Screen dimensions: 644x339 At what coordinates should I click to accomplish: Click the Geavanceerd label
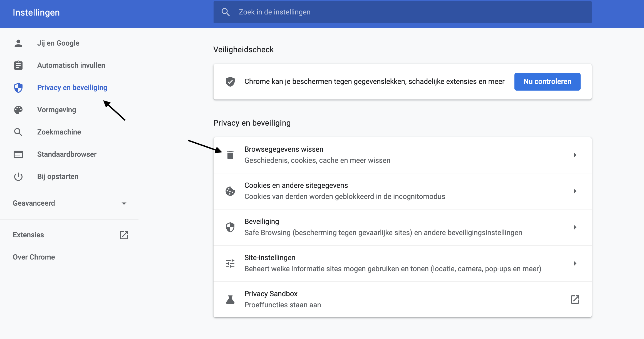point(34,203)
